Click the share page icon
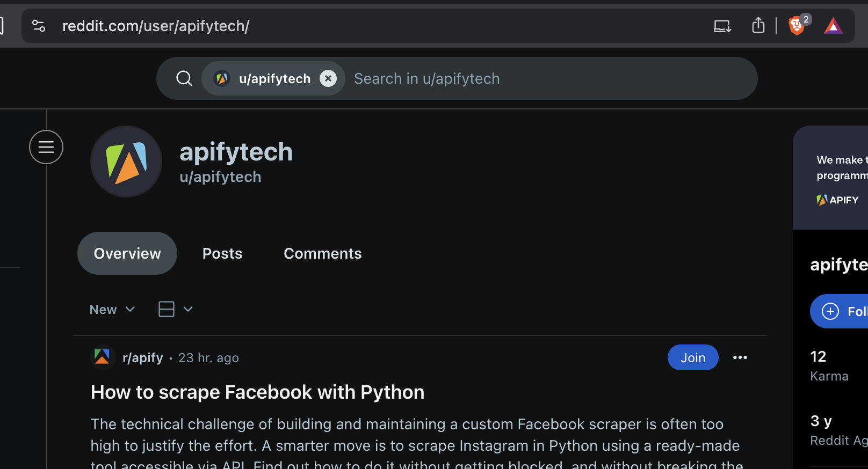Viewport: 868px width, 469px height. coord(758,25)
